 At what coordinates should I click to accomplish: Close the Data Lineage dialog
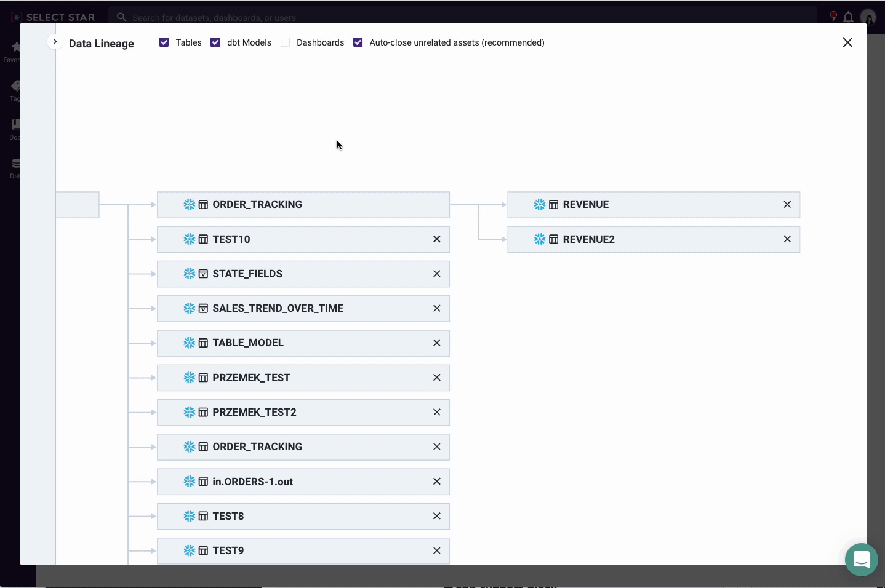(847, 42)
